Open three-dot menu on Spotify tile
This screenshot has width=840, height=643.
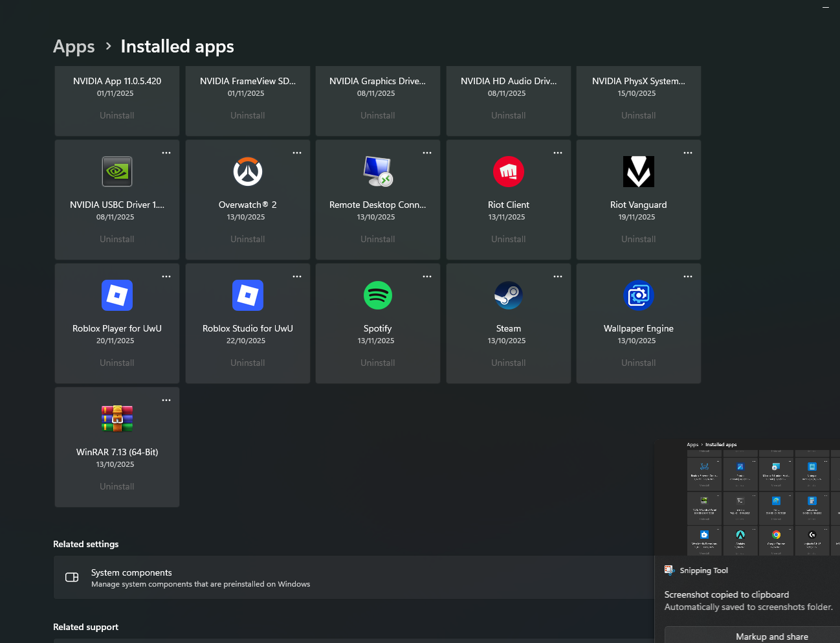point(427,276)
